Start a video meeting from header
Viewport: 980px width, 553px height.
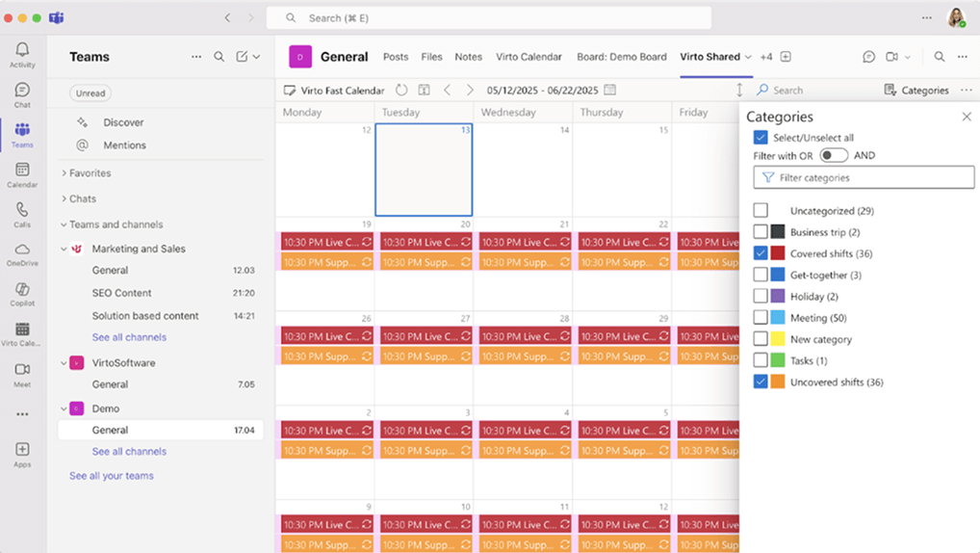pos(891,57)
